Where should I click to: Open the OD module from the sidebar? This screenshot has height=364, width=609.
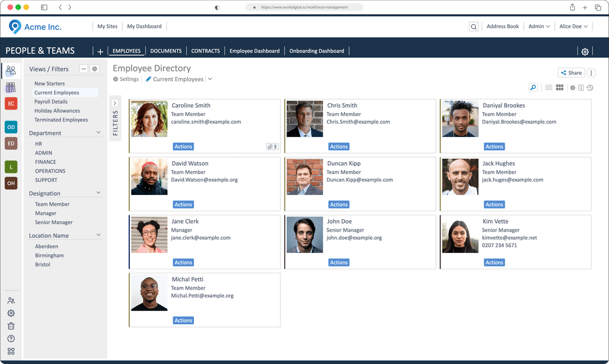tap(11, 127)
